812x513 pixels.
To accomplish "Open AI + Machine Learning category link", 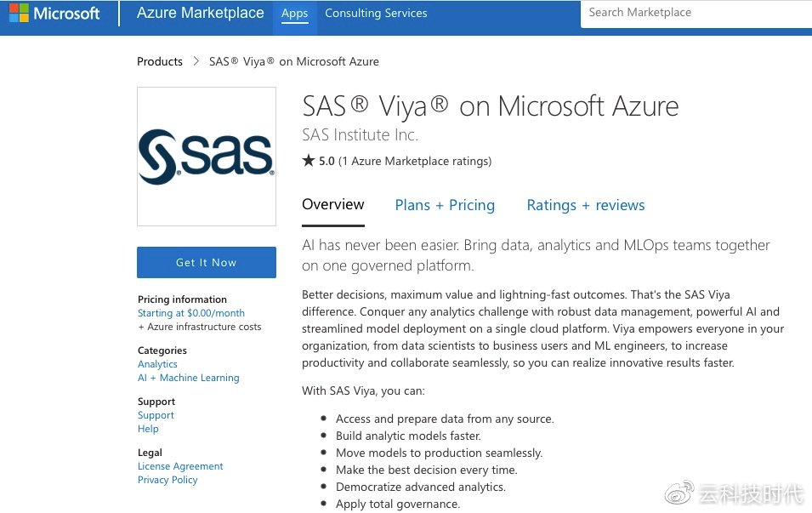I will pyautogui.click(x=189, y=378).
